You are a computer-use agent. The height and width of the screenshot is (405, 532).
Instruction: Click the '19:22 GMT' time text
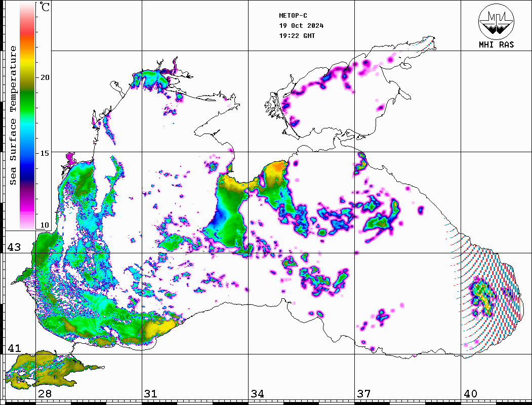click(297, 36)
